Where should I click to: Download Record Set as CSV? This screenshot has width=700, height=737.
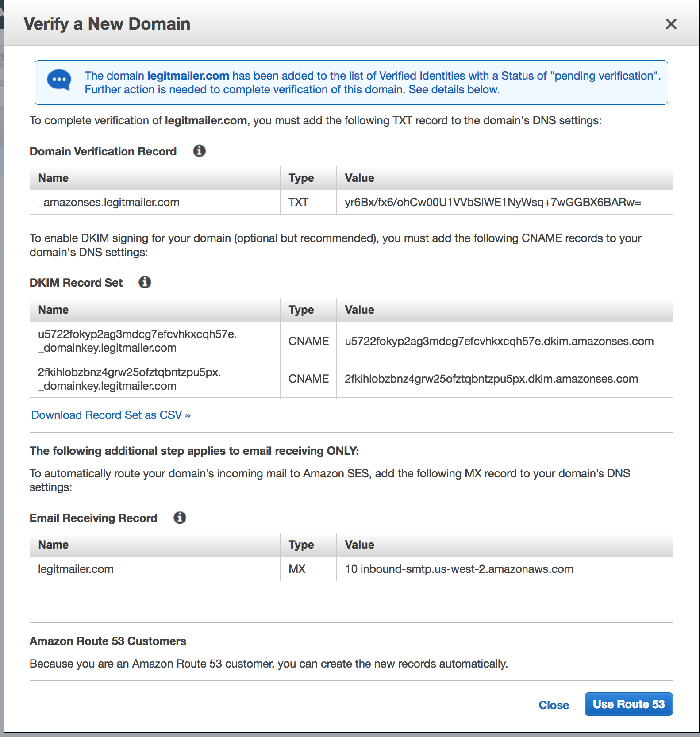(x=111, y=415)
